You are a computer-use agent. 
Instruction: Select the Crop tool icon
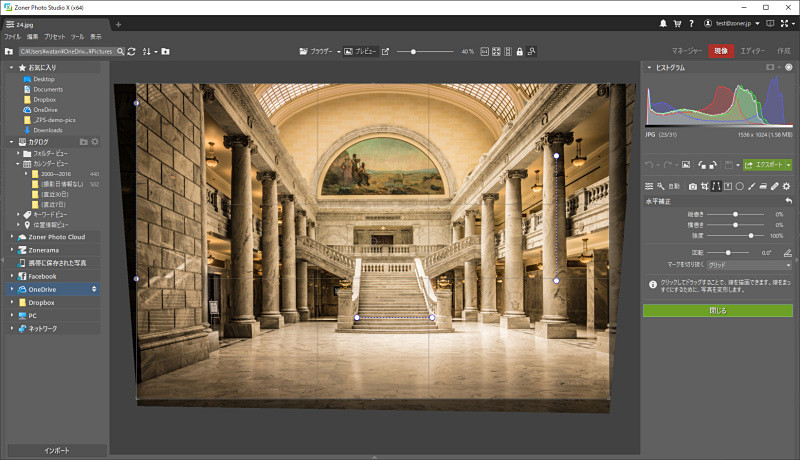[x=705, y=187]
